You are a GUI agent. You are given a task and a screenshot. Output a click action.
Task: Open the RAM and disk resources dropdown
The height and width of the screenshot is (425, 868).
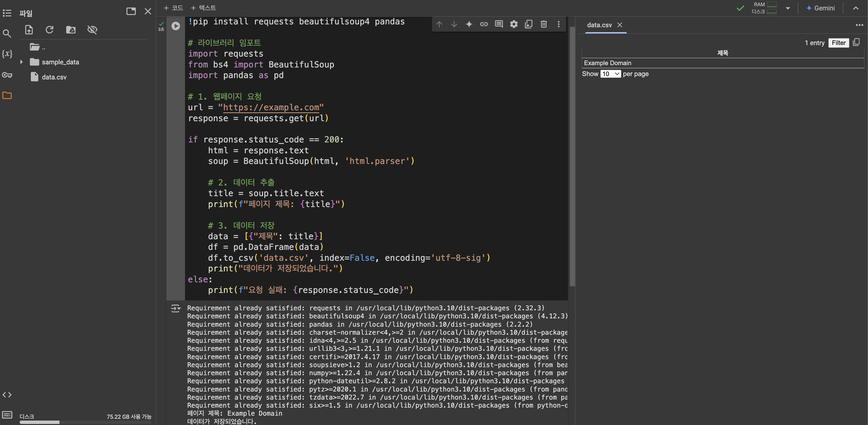click(787, 8)
